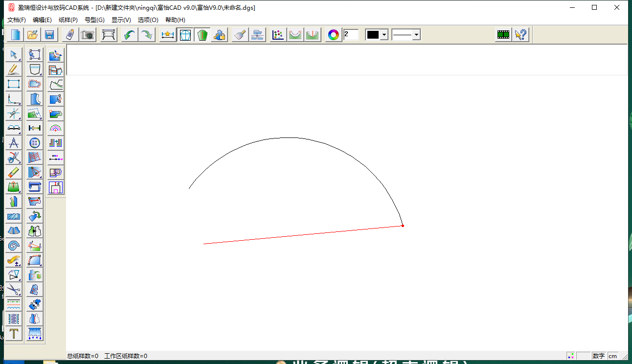Image resolution: width=632 pixels, height=364 pixels.
Task: Open the 号型(G) menu
Action: tap(94, 20)
